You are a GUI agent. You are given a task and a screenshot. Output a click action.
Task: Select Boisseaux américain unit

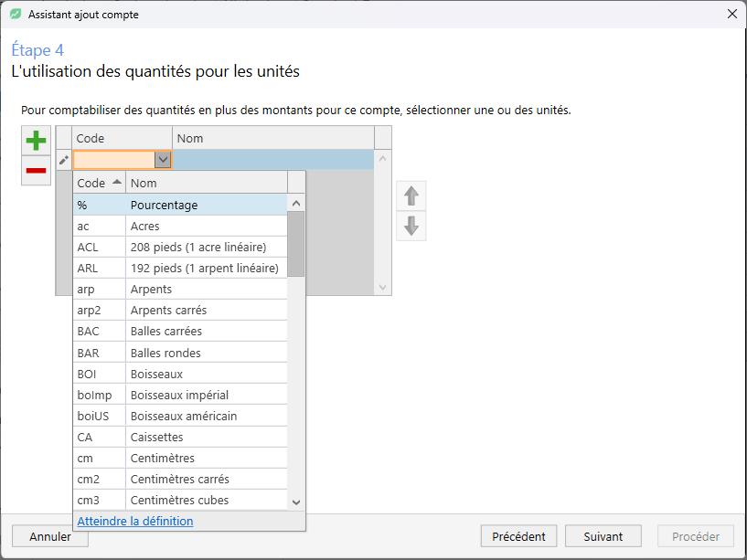[x=180, y=416]
